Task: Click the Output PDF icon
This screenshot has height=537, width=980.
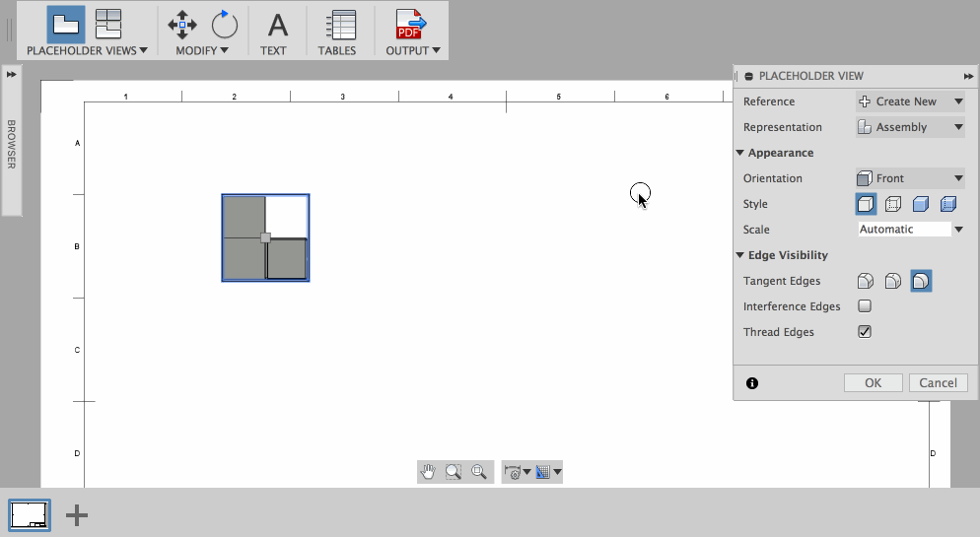Action: 410,25
